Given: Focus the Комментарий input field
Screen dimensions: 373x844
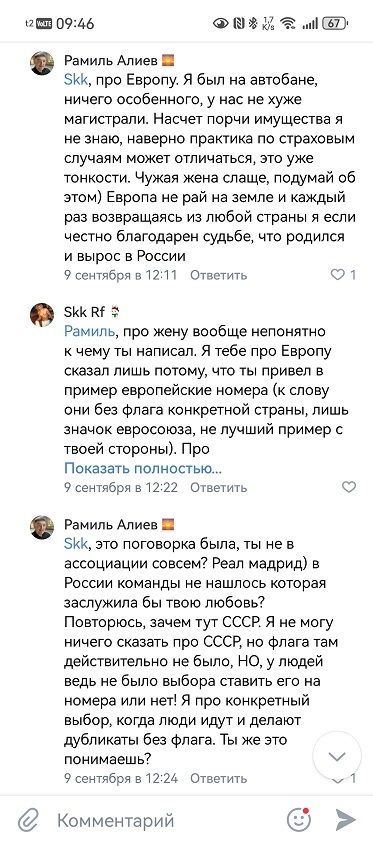Looking at the screenshot, I should coord(161,820).
